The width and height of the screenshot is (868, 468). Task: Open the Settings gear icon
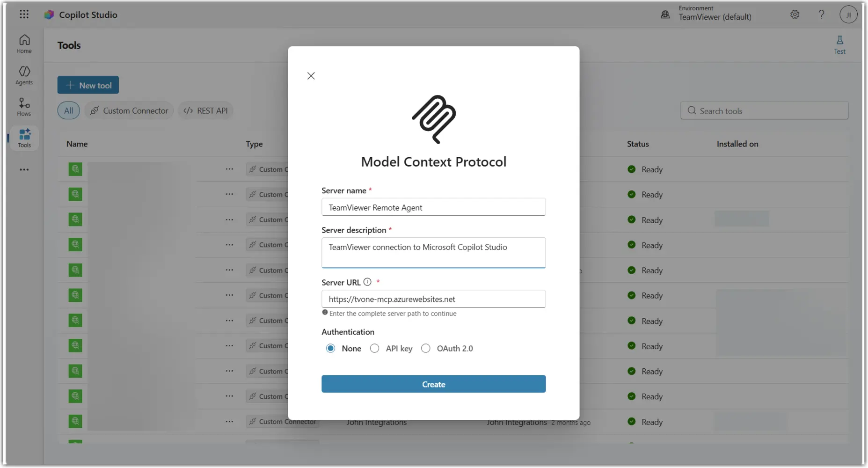795,15
